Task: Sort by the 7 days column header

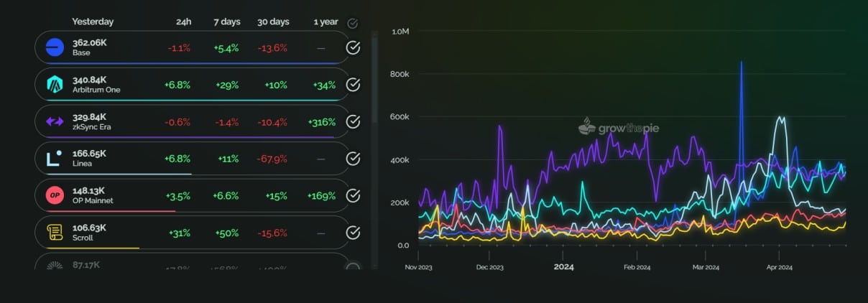Action: 226,22
